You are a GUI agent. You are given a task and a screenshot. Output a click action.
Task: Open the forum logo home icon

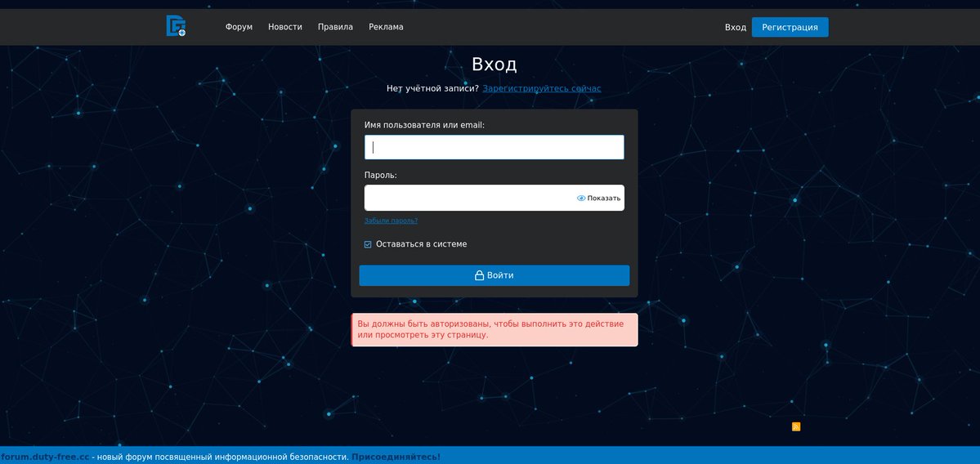click(x=176, y=26)
